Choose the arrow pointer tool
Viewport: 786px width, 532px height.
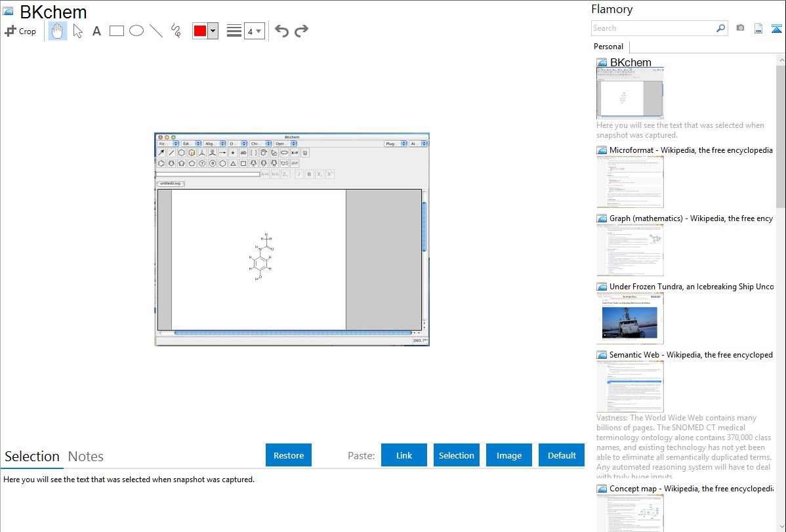pyautogui.click(x=77, y=31)
